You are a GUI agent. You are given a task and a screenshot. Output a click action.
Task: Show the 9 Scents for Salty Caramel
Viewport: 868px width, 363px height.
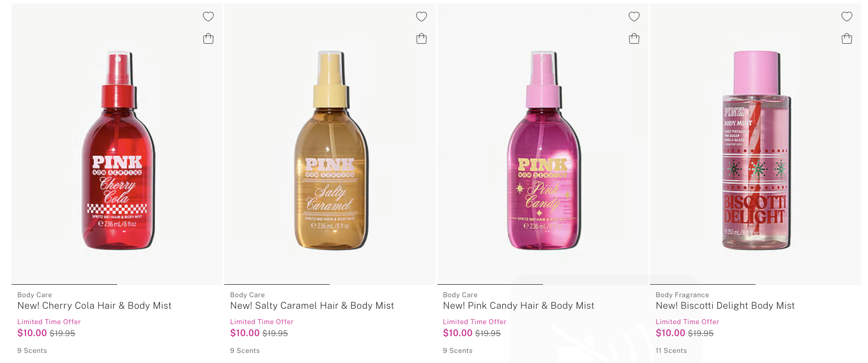(245, 351)
